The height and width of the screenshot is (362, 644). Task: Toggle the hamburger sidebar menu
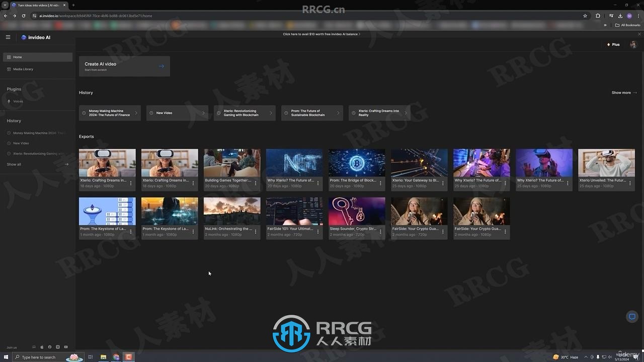pos(8,37)
